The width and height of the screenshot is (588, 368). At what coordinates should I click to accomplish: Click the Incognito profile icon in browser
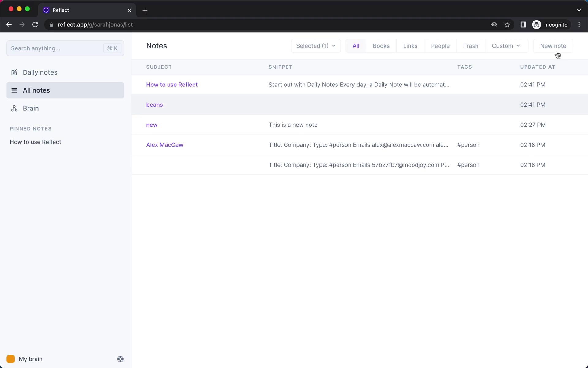tap(537, 25)
